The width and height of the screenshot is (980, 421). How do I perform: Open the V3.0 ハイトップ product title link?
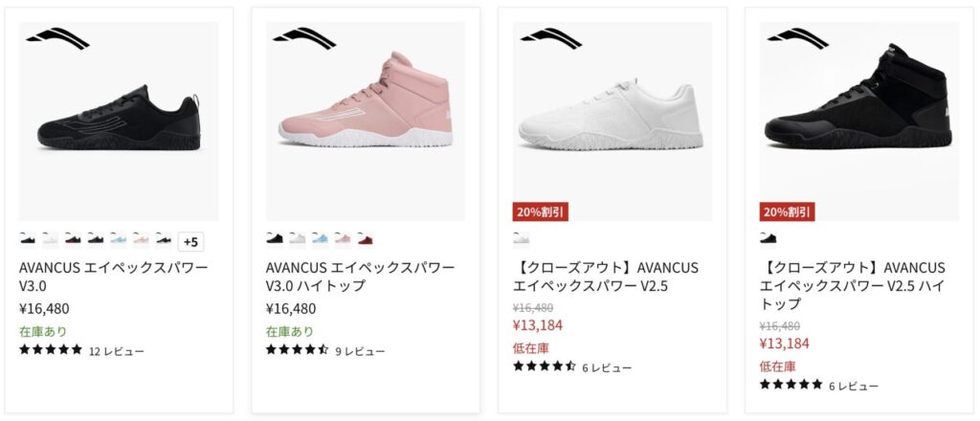coord(360,276)
